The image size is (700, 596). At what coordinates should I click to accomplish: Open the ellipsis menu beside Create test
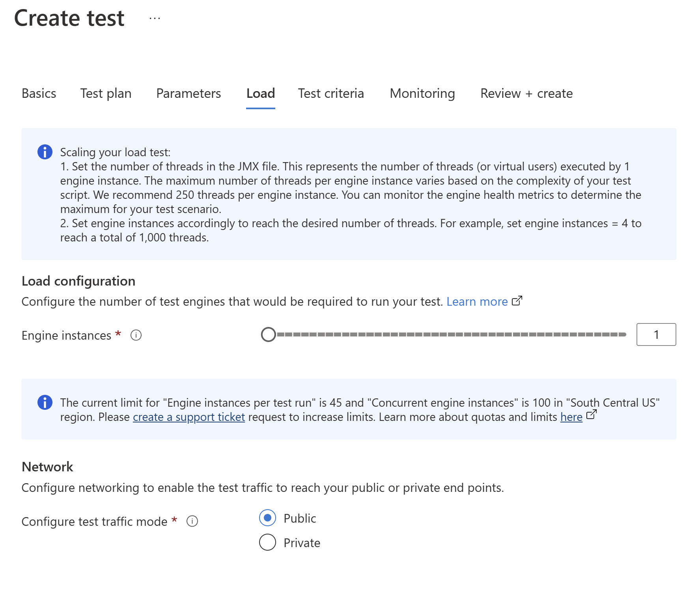pos(155,19)
